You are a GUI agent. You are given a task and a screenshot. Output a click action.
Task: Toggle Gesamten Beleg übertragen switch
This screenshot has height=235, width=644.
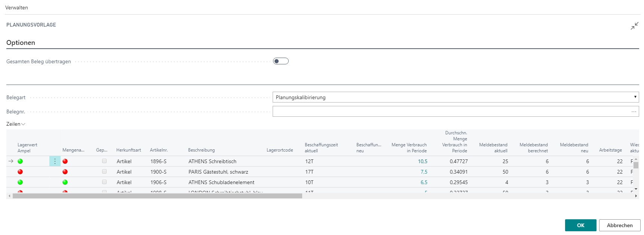281,61
